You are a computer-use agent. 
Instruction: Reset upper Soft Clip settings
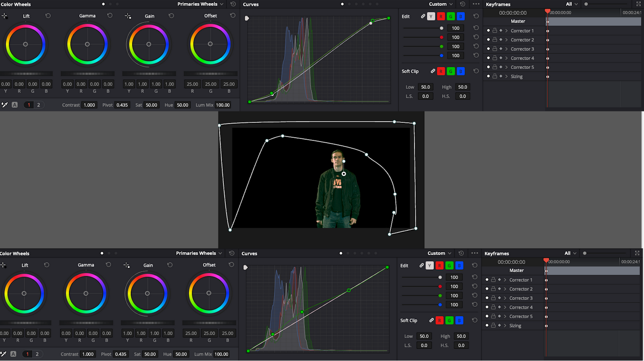coord(476,71)
